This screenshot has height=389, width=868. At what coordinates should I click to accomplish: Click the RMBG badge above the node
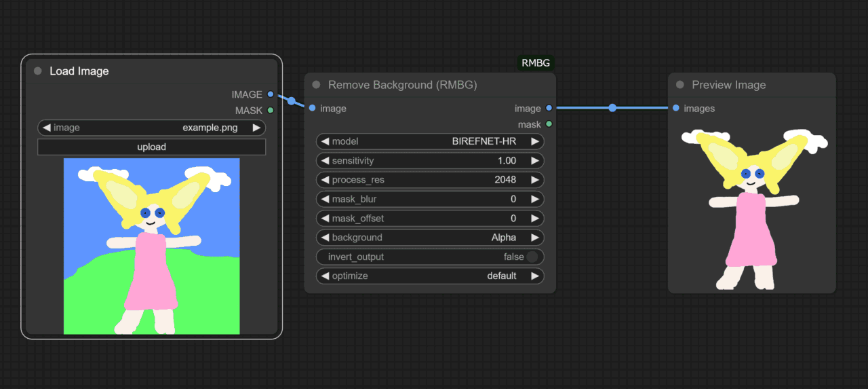point(536,63)
